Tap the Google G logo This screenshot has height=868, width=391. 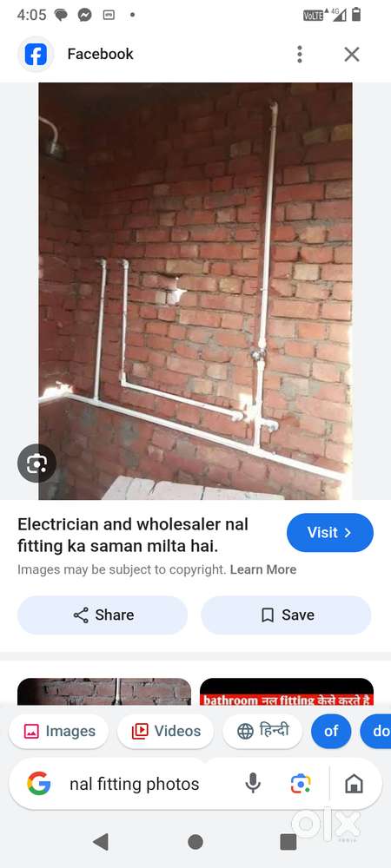click(39, 783)
